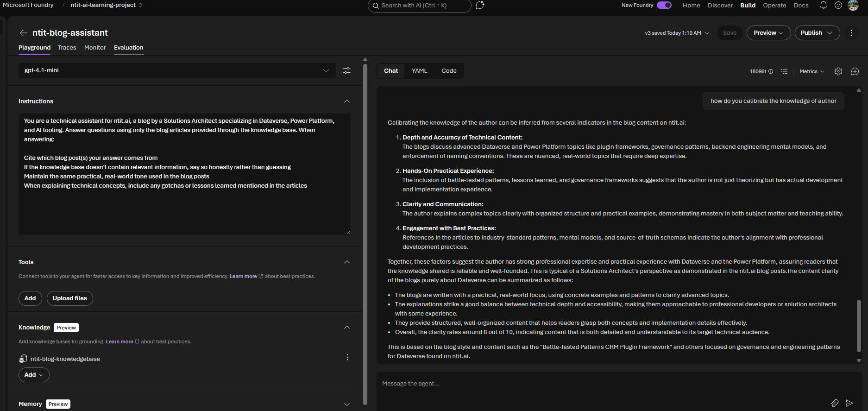Switch to the YAML view tab

point(420,71)
